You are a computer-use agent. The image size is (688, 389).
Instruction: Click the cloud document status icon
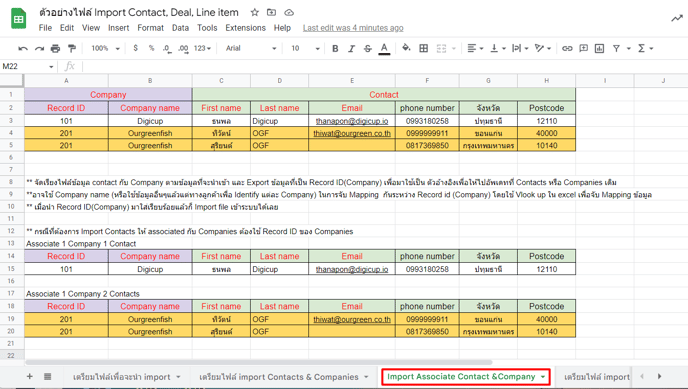click(289, 12)
